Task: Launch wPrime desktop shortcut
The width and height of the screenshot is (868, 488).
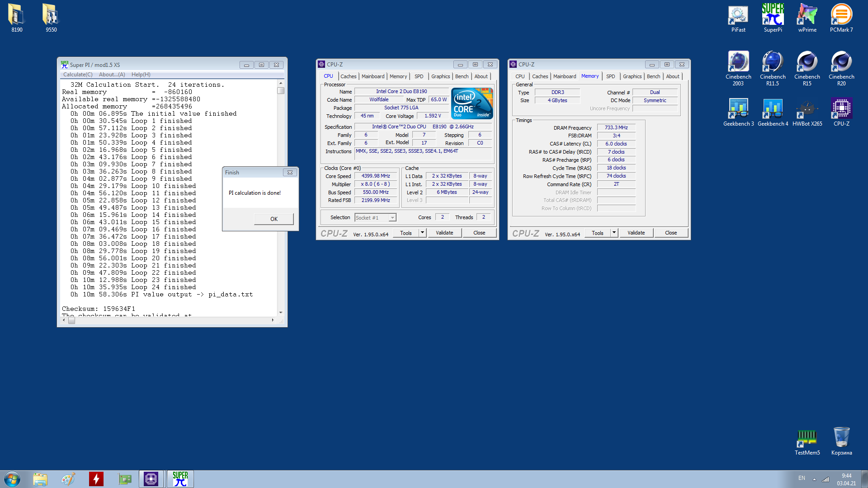Action: click(807, 18)
